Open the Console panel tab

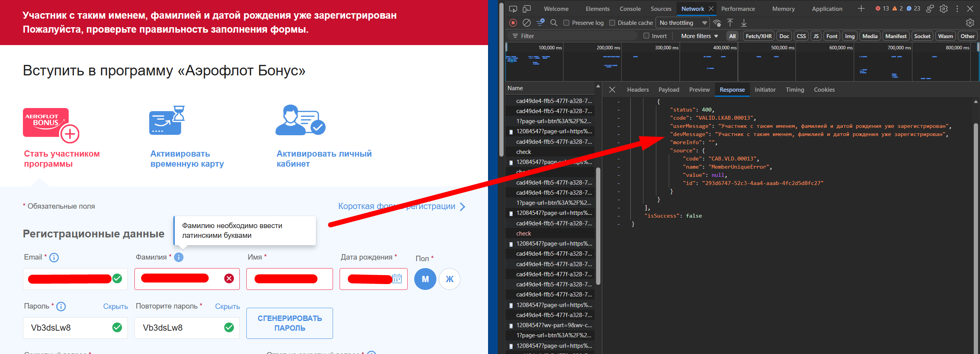[630, 9]
